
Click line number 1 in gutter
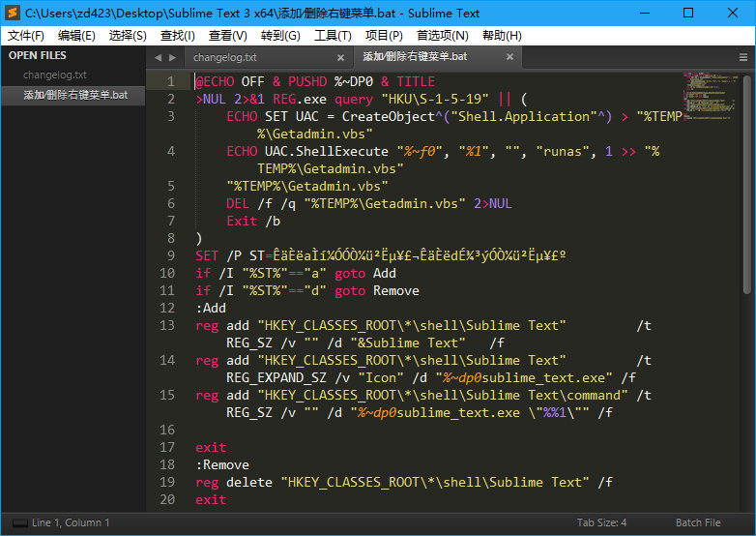(171, 81)
